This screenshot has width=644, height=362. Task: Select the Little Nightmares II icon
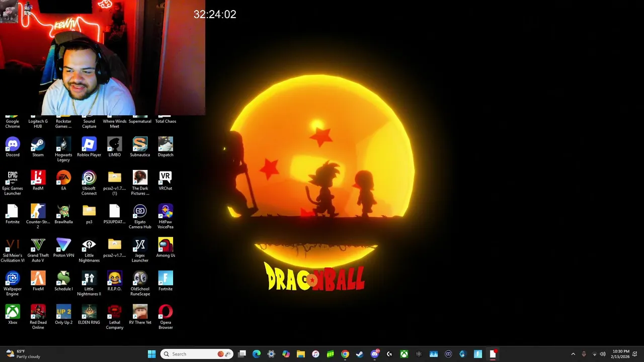[x=89, y=284]
